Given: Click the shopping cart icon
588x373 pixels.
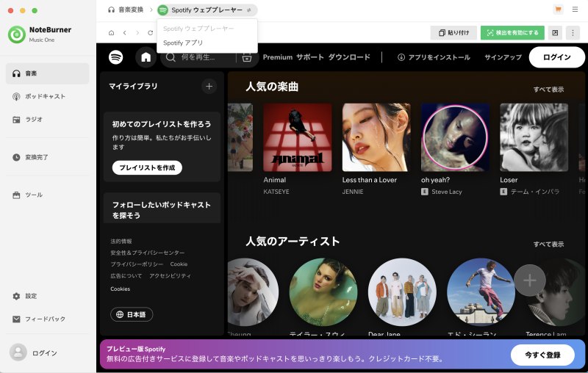Looking at the screenshot, I should (558, 10).
